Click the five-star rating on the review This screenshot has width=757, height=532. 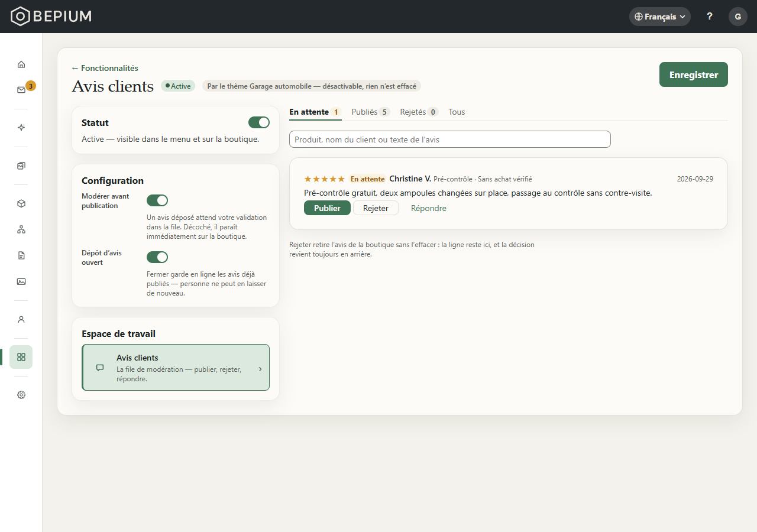point(324,179)
